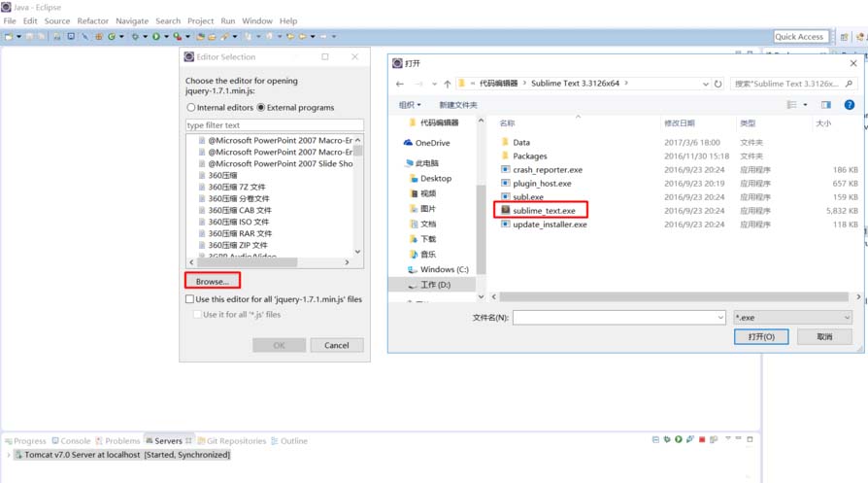Click the 取消 cancel button in Open dialog
This screenshot has width=868, height=483.
click(824, 337)
